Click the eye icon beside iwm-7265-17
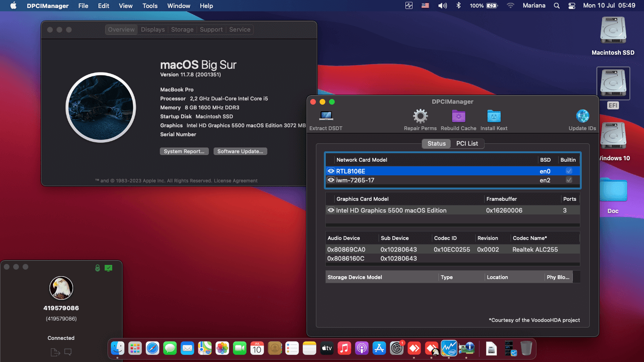The image size is (644, 362). tap(331, 180)
